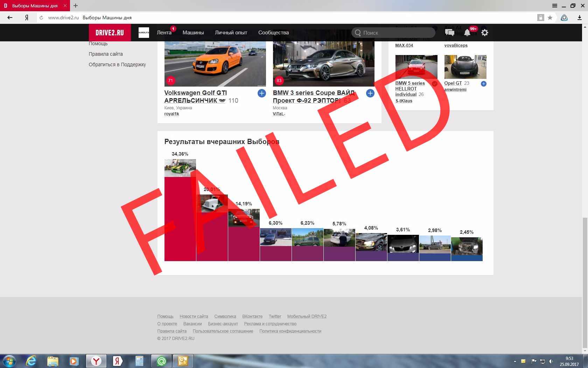Open the messages chat icon
Viewport: 588px width, 368px height.
[x=449, y=33]
